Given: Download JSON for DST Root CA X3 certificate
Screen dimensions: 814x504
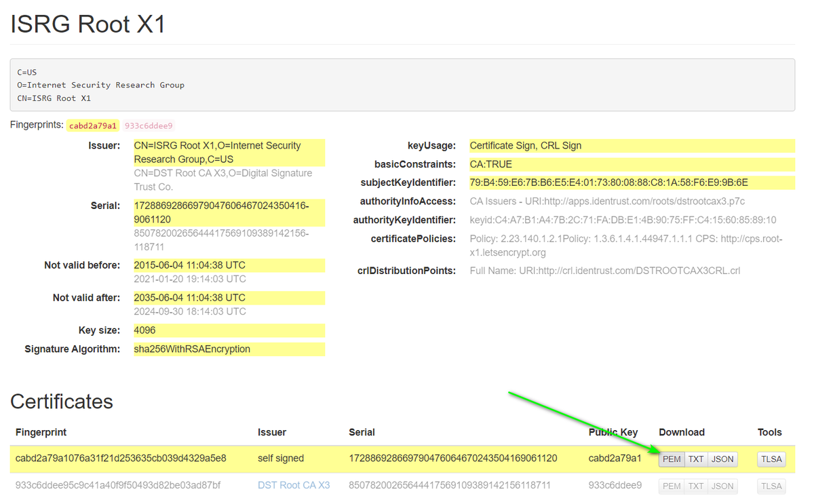Looking at the screenshot, I should pos(722,486).
